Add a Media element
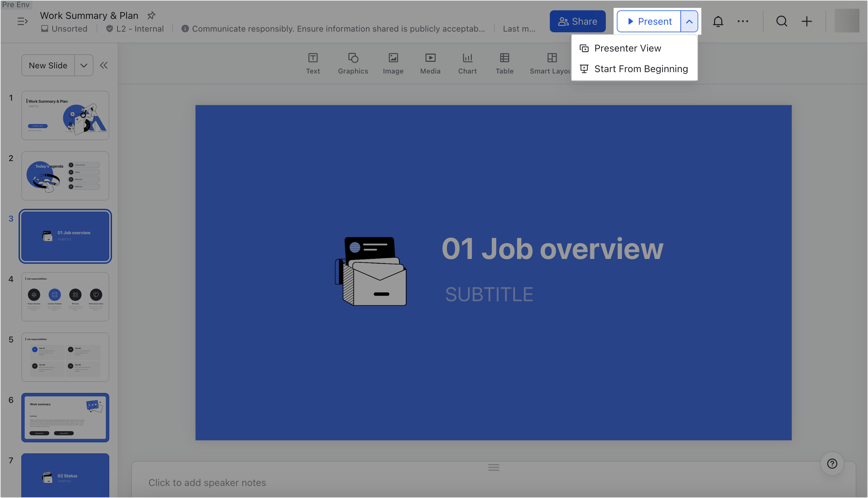Viewport: 868px width, 498px height. pyautogui.click(x=430, y=63)
